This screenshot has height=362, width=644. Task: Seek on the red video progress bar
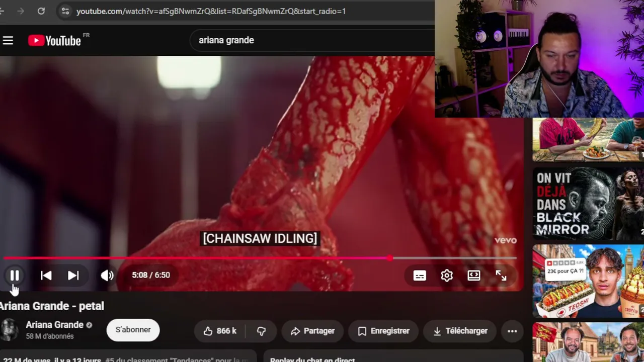(260, 258)
